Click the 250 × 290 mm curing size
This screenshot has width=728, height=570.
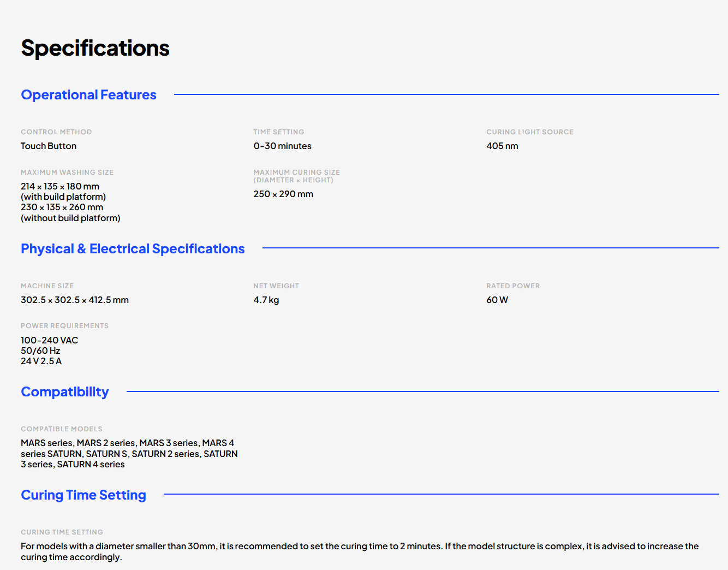(283, 194)
